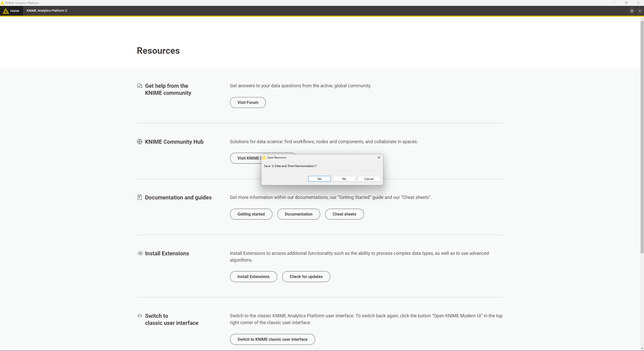The height and width of the screenshot is (351, 644).
Task: Click the partially hidden Visit KNIME hub button
Action: [245, 158]
